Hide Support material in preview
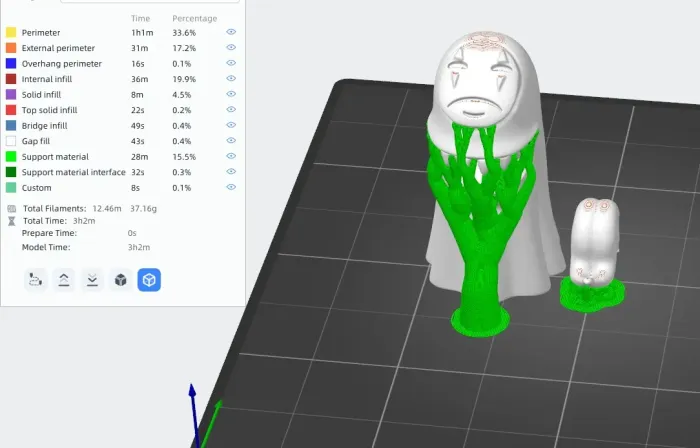Image resolution: width=700 pixels, height=448 pixels. pyautogui.click(x=231, y=156)
